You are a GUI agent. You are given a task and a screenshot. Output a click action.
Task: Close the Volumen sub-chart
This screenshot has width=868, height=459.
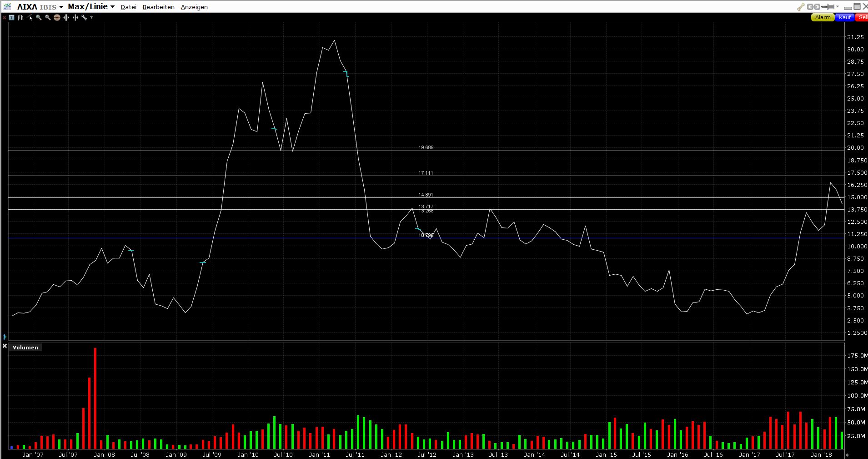click(x=5, y=347)
